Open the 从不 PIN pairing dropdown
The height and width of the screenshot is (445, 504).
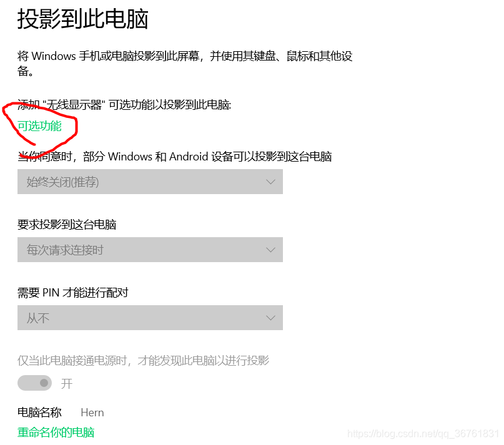150,318
